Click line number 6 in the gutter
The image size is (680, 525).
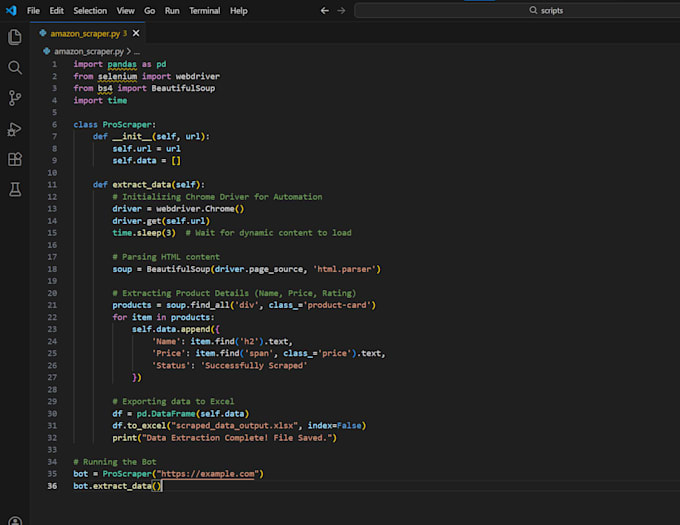tap(54, 124)
